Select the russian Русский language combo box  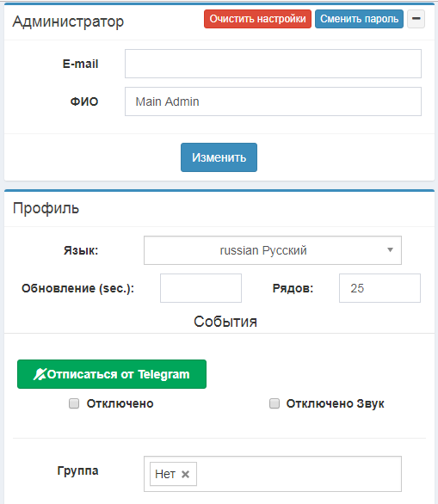coord(273,250)
